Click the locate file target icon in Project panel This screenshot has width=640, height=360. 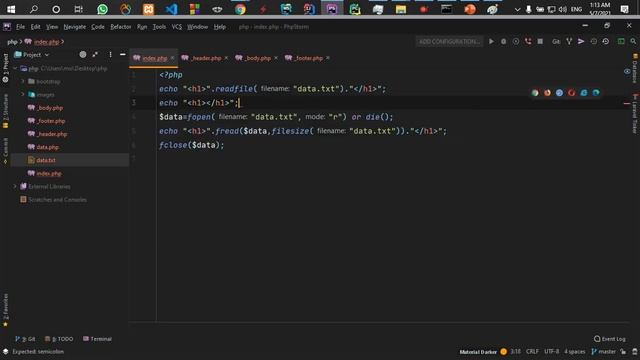(83, 54)
